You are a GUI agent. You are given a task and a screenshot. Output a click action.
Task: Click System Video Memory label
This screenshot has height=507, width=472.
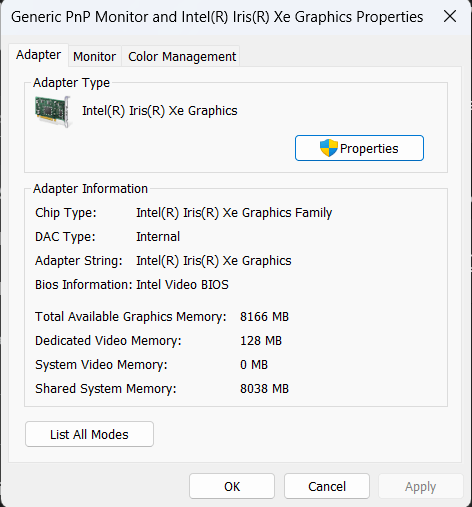point(101,365)
